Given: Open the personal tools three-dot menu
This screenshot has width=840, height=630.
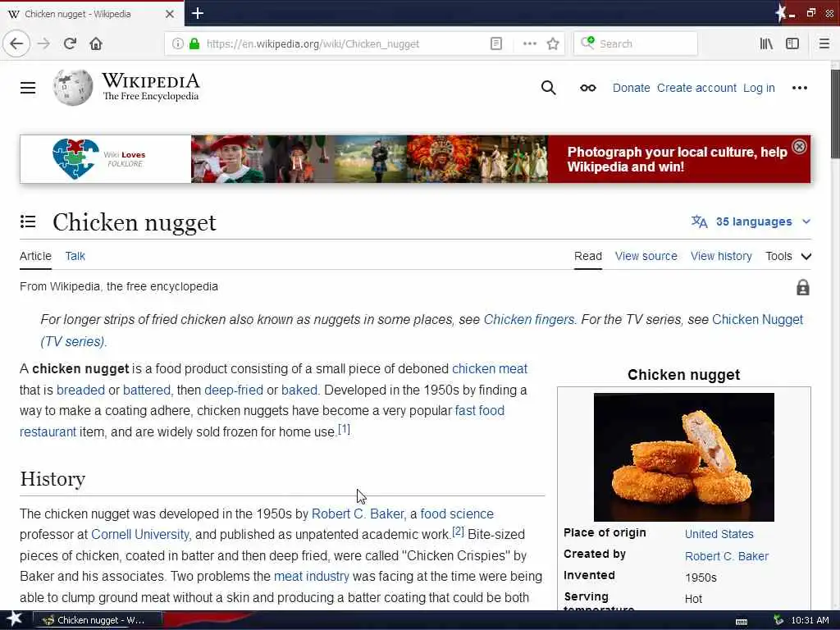Looking at the screenshot, I should point(799,88).
